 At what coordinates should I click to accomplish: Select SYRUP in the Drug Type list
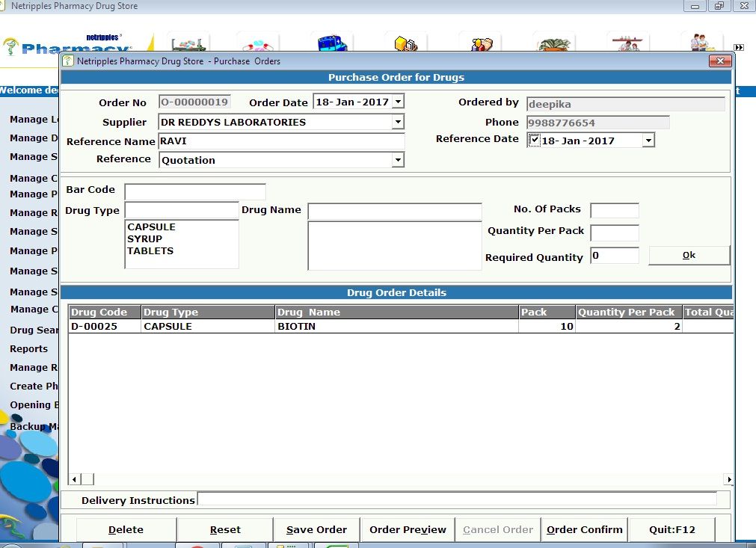click(144, 239)
